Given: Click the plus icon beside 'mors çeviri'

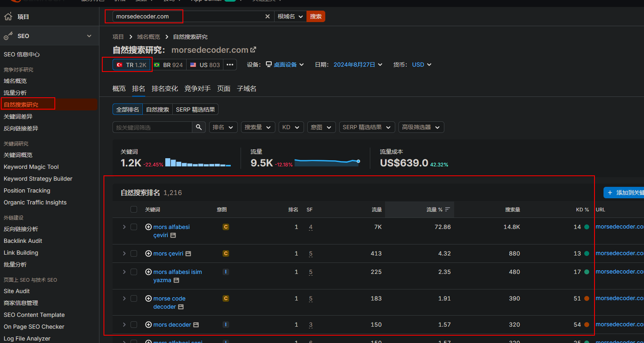Looking at the screenshot, I should 149,253.
